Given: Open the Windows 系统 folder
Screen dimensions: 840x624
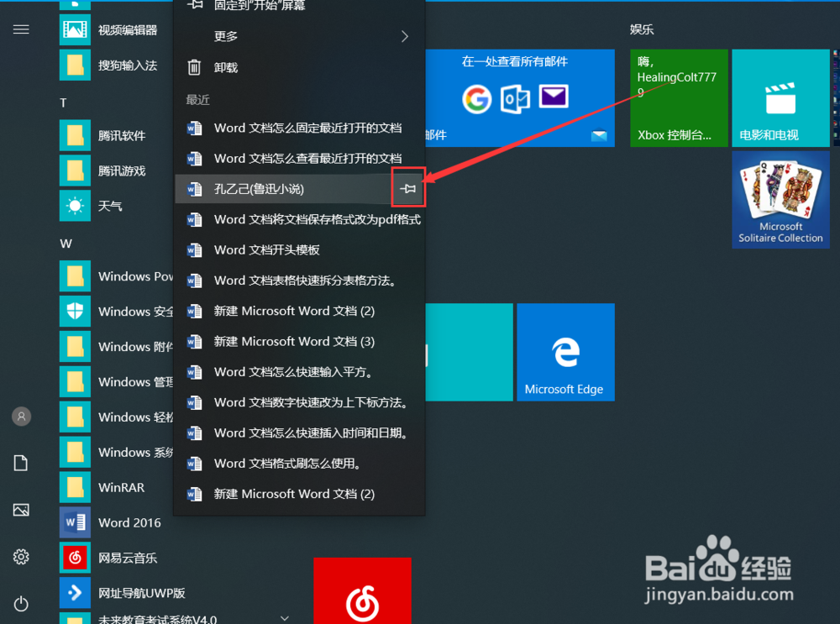Looking at the screenshot, I should (x=116, y=452).
